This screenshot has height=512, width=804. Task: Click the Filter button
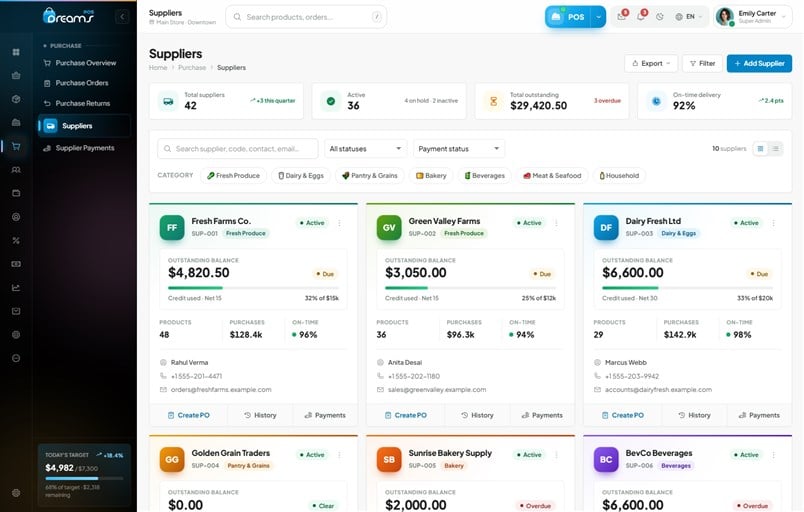pyautogui.click(x=702, y=64)
